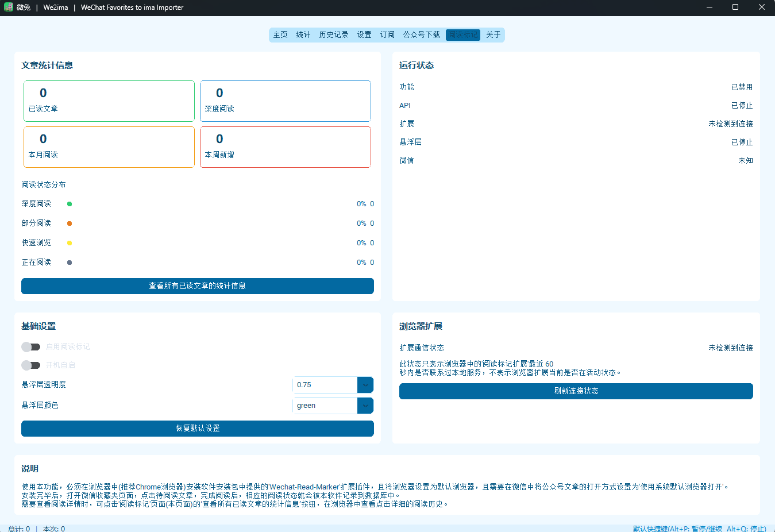Click the 浏览器扩展 panel heading
Viewport: 775px width, 532px height.
[x=421, y=326]
